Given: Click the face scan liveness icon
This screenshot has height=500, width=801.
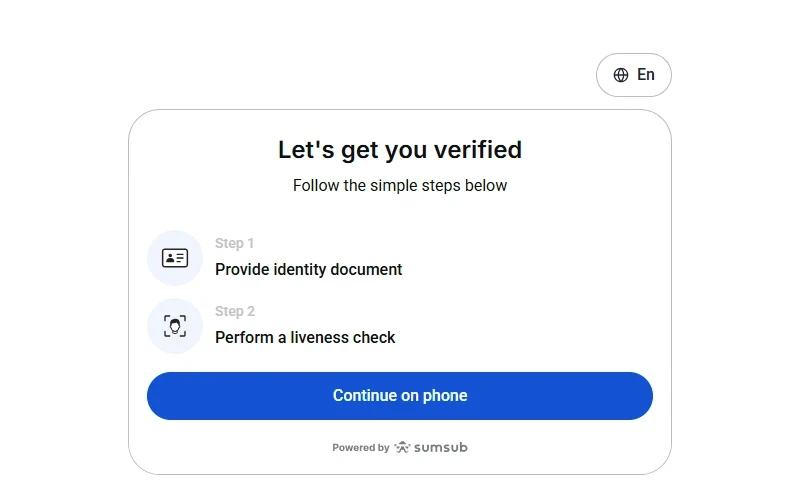Looking at the screenshot, I should 175,326.
